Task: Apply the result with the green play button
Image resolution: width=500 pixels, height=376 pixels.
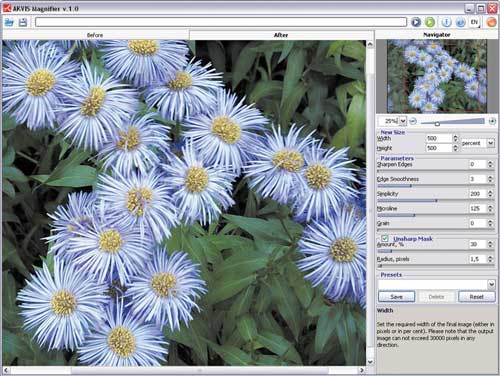Action: [430, 22]
